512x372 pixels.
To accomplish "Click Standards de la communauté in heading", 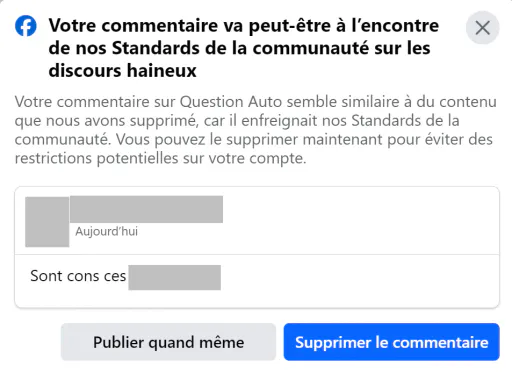I will pyautogui.click(x=240, y=48).
